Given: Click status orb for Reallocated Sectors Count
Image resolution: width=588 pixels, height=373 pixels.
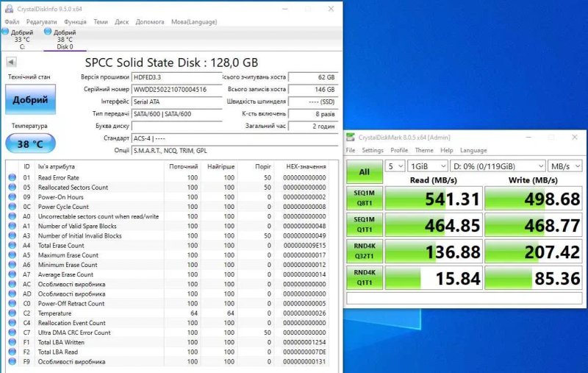Looking at the screenshot, I should 12,188.
